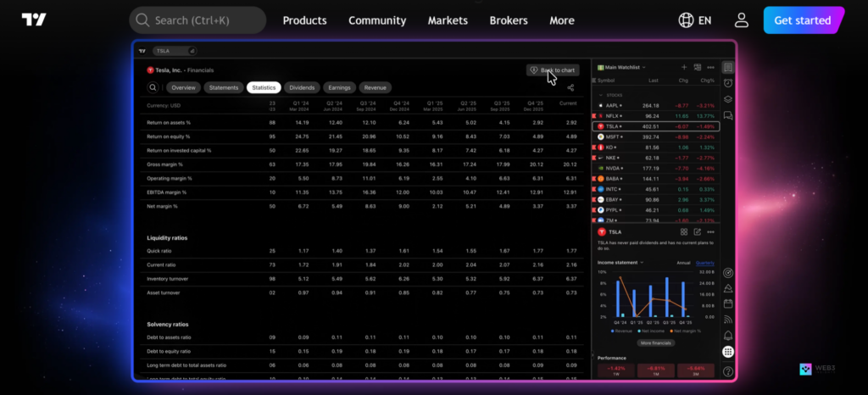Switch to the Statements tab

click(x=224, y=87)
